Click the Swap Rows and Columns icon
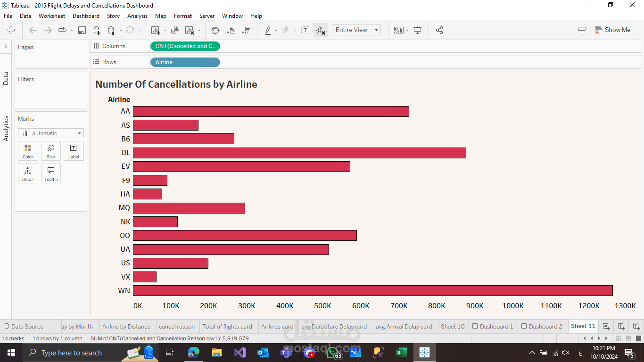The height and width of the screenshot is (362, 644). (215, 30)
